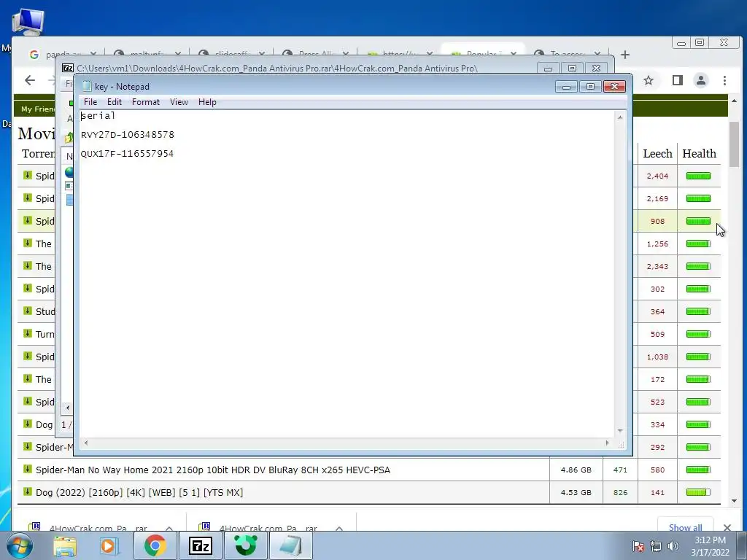This screenshot has width=747, height=560.
Task: Click the 7-Zip window title icon
Action: [x=68, y=68]
